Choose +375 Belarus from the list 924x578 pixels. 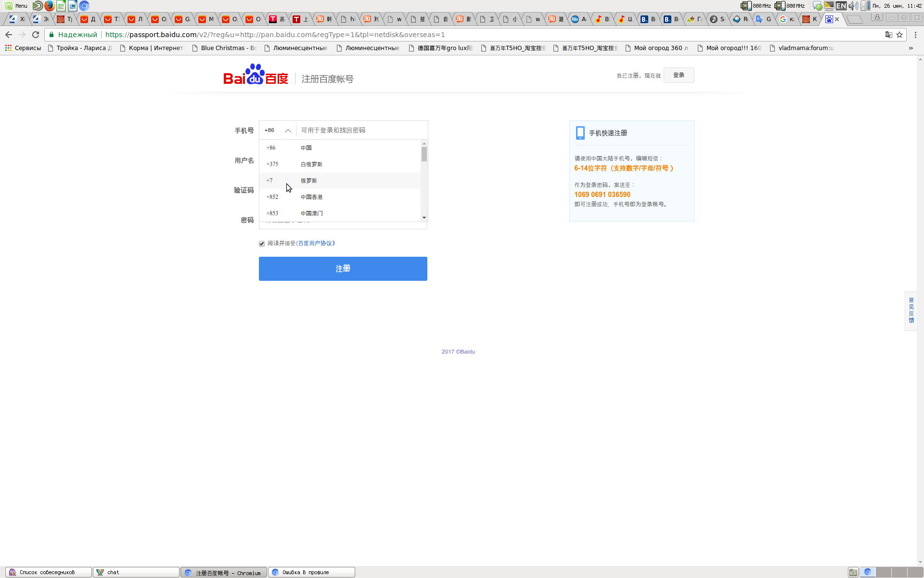(311, 164)
